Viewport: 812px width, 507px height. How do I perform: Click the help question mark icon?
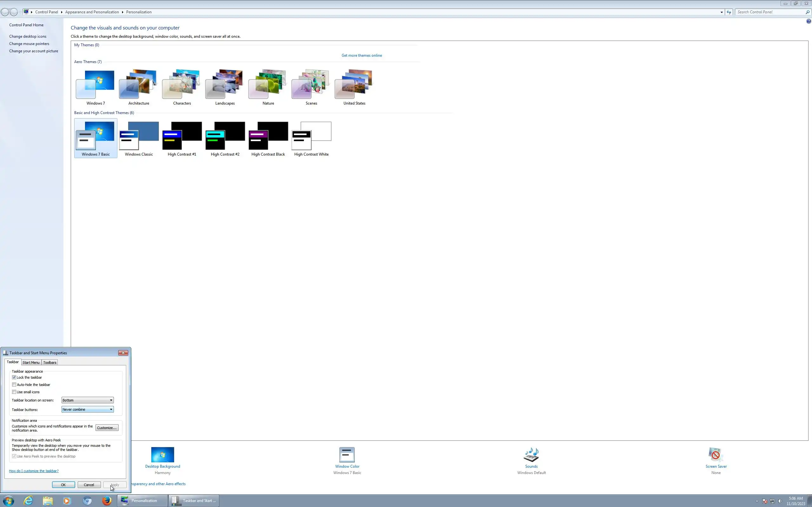pyautogui.click(x=808, y=21)
